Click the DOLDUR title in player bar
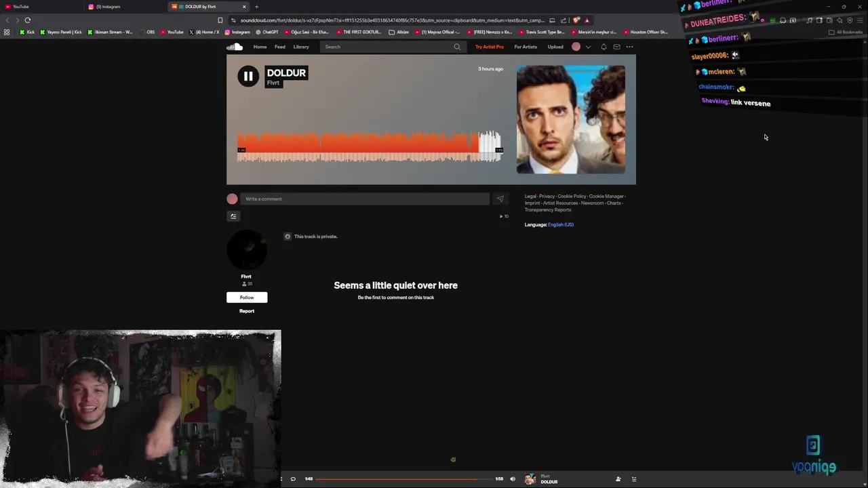 (x=549, y=482)
